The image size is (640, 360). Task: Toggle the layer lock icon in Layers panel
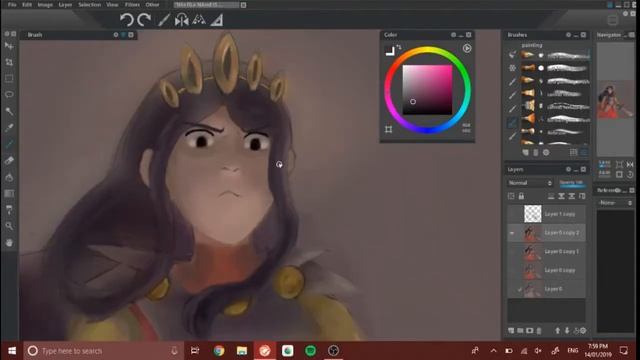(x=521, y=196)
